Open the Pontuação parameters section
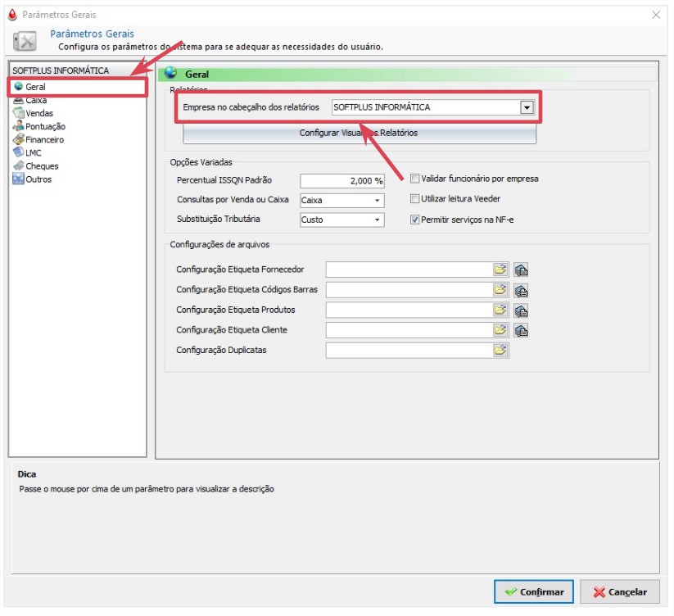This screenshot has width=674, height=616. click(x=45, y=126)
